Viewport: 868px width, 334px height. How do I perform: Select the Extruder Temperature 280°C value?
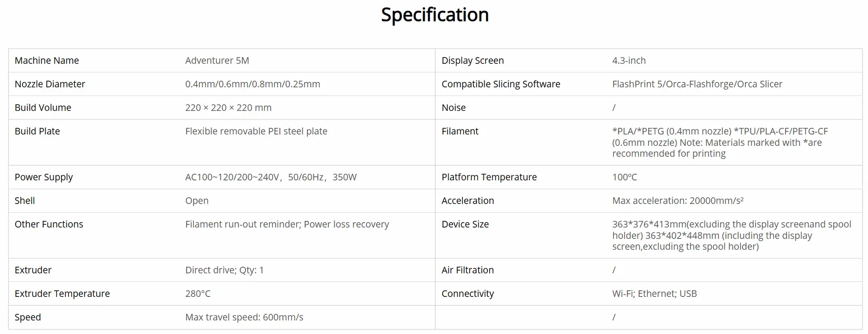tap(198, 294)
